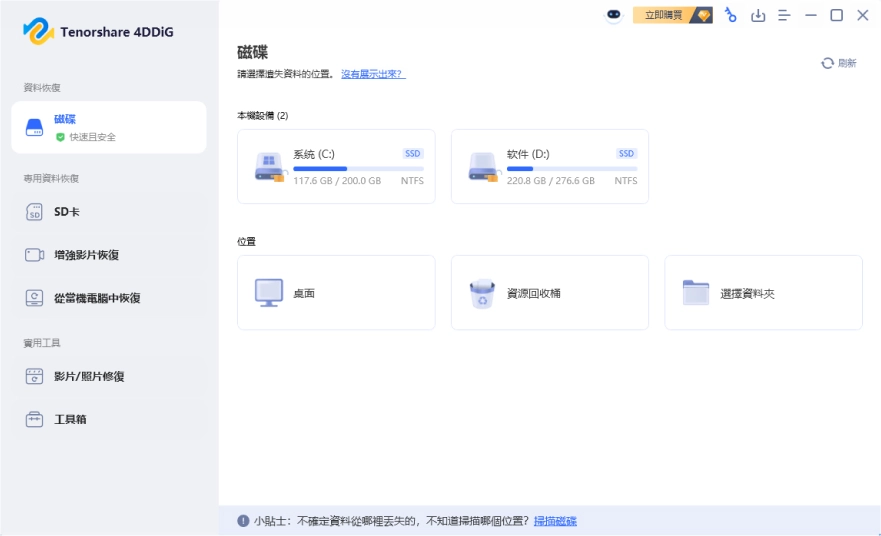Viewport: 881px width, 536px height.
Task: Click the green shield 快速且安全 icon
Action: pyautogui.click(x=60, y=137)
